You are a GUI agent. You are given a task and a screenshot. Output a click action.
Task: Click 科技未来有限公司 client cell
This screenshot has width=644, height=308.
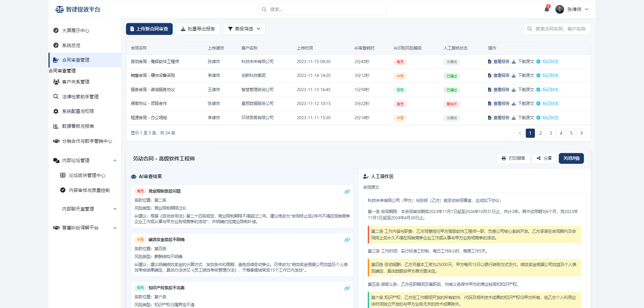257,62
